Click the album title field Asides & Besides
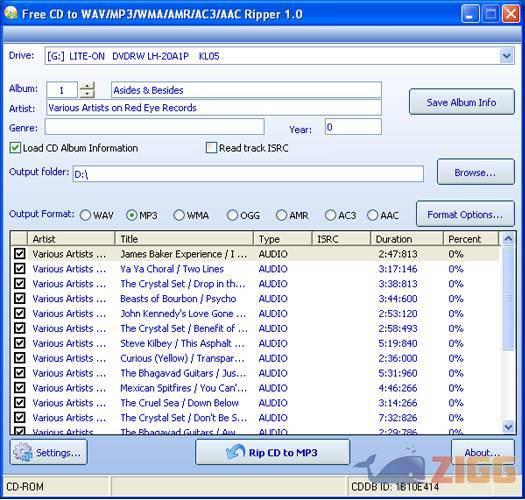 coord(246,90)
